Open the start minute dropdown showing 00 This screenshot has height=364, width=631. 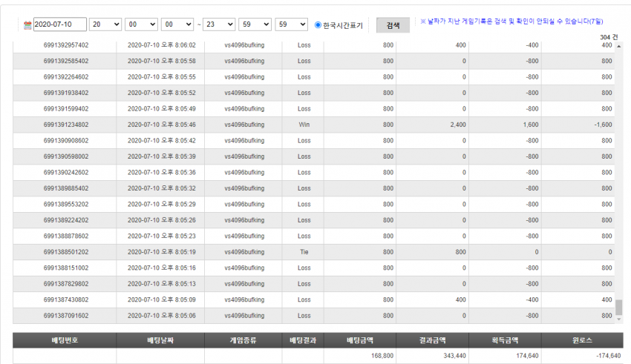click(141, 24)
